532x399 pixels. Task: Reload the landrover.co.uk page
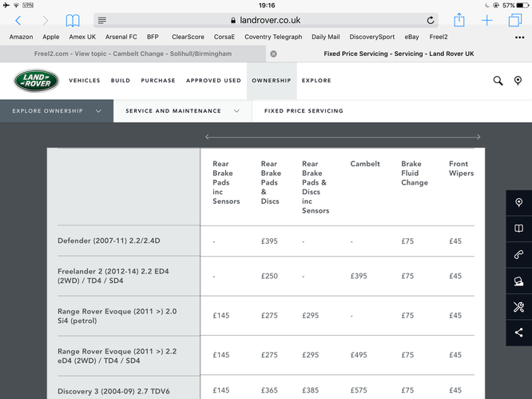[431, 20]
